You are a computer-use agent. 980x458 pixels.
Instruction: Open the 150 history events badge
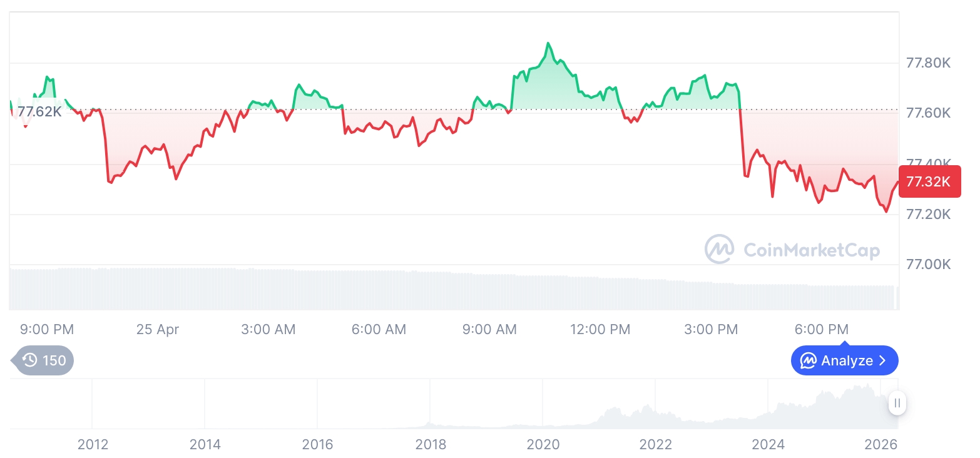44,360
